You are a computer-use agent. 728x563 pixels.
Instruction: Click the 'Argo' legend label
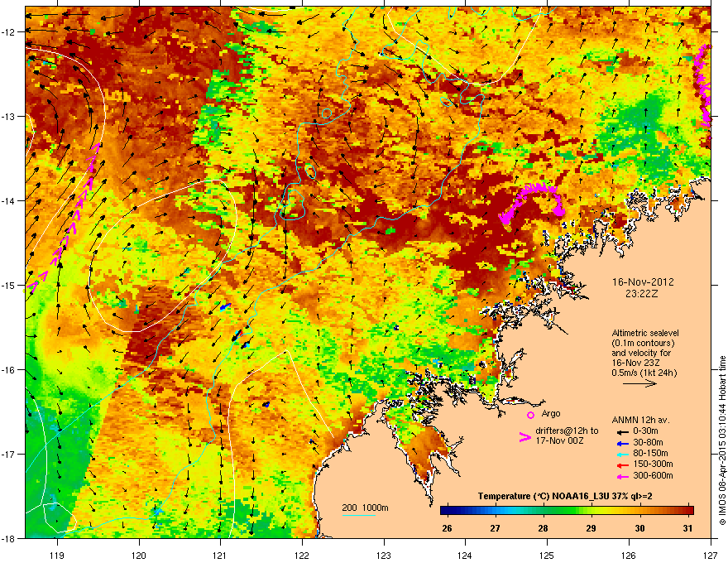coord(551,413)
